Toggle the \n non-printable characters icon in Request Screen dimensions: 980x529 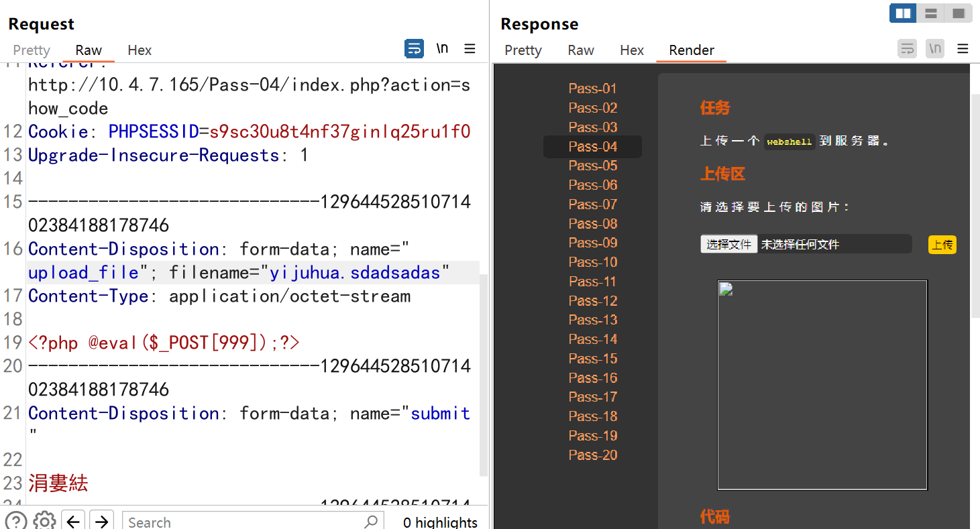[x=442, y=49]
